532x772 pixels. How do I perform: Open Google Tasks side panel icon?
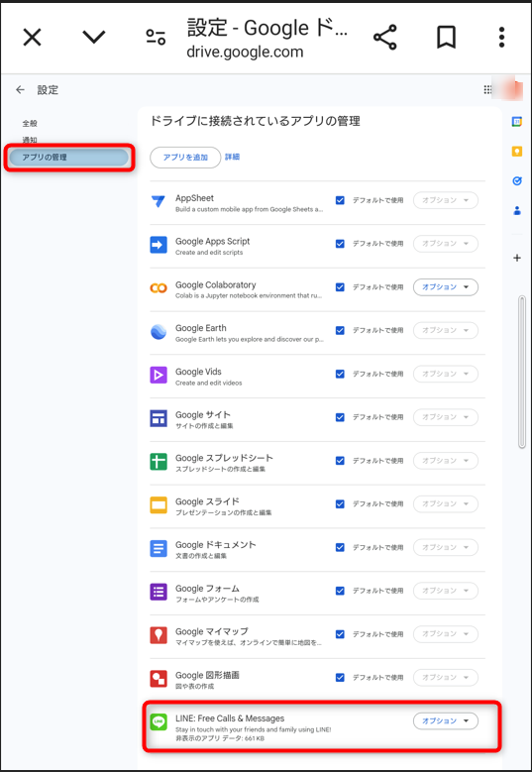[517, 181]
